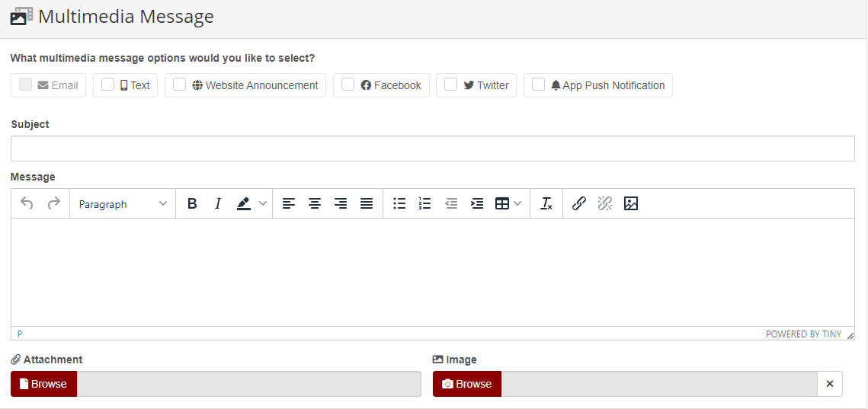
Task: Center align the message text
Action: [315, 204]
